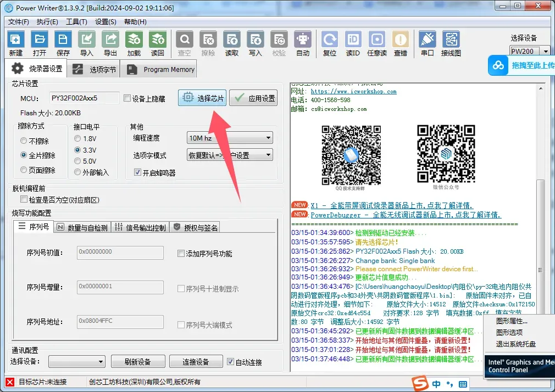Click the cloud upload icon 拖拽至此上传
555x392 pixels.
[498, 65]
